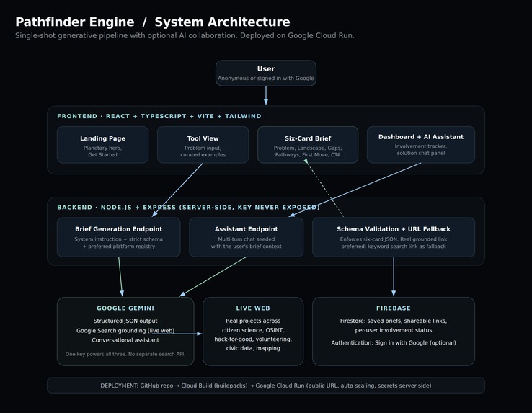This screenshot has width=532, height=413.
Task: Click 'Firestore: saved briefs, shareable links' line
Action: (394, 321)
